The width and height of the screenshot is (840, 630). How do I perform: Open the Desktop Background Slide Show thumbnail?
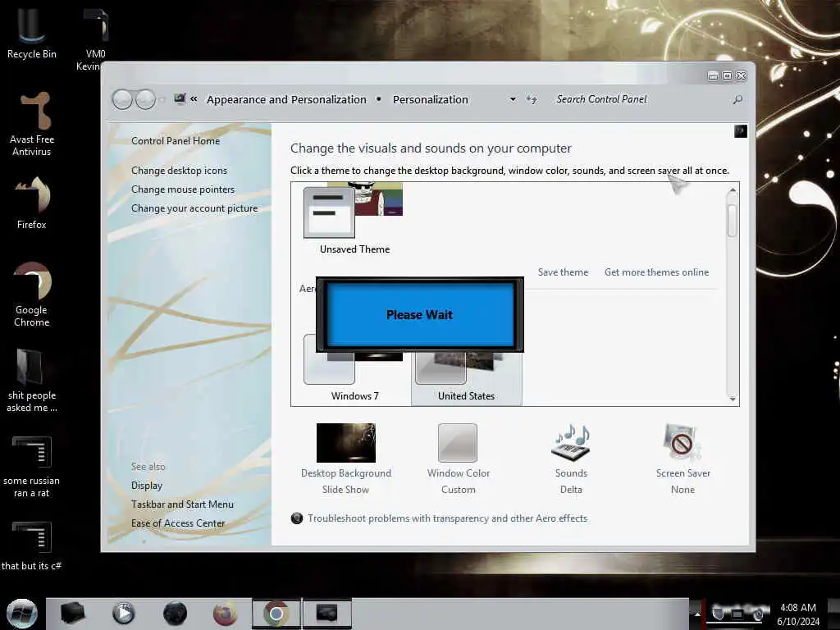(x=345, y=442)
